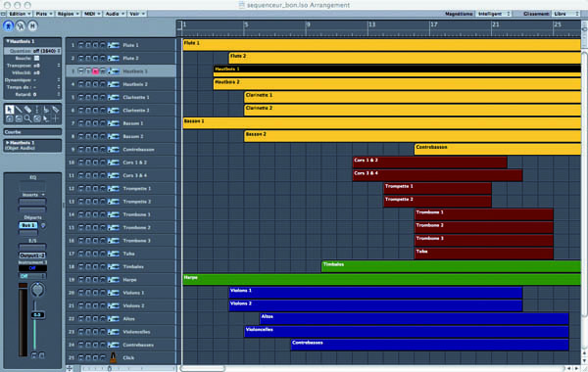Image resolution: width=588 pixels, height=372 pixels.
Task: Click the metronome icon on Click track
Action: (x=113, y=357)
